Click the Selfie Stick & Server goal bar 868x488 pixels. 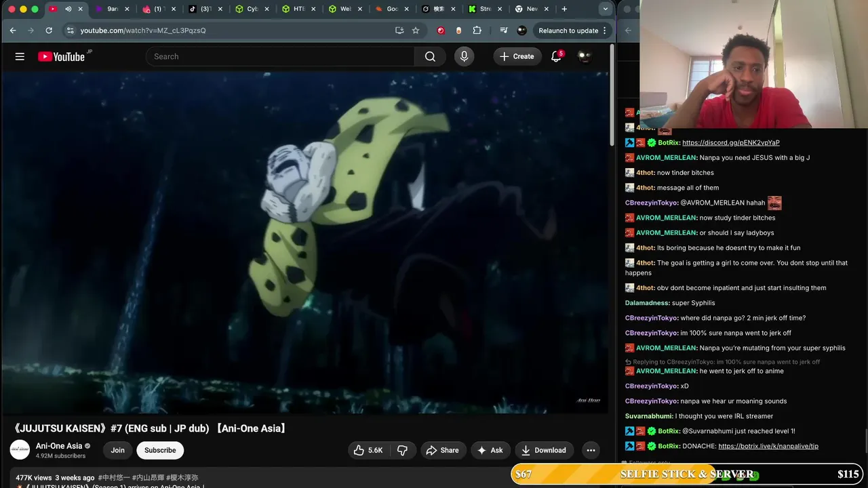tap(687, 474)
